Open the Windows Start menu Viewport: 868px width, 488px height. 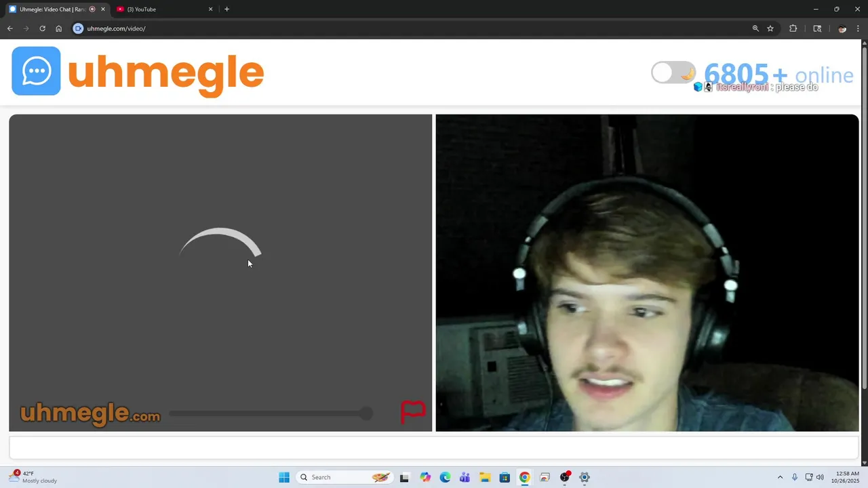284,477
